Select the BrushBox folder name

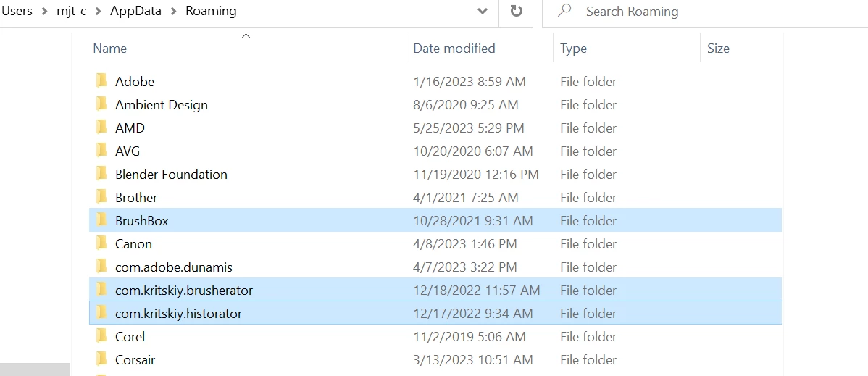pyautogui.click(x=142, y=220)
